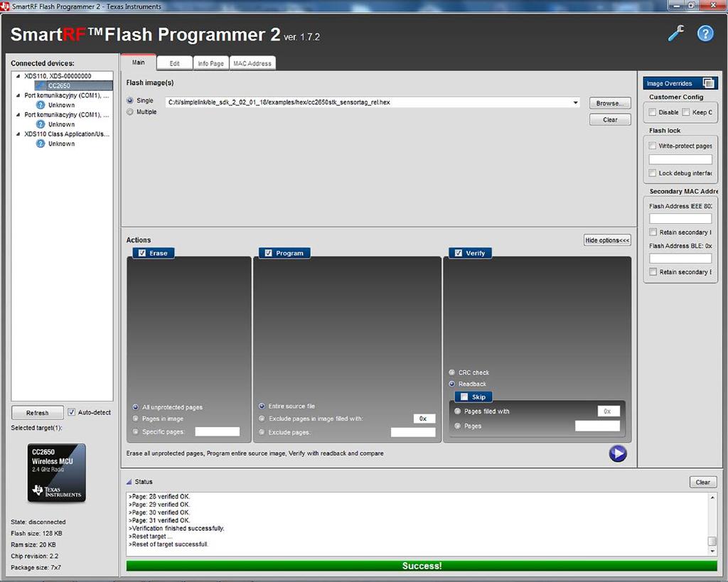Screen dimensions: 728x582
Task: Open the wrench settings icon
Action: (x=676, y=33)
